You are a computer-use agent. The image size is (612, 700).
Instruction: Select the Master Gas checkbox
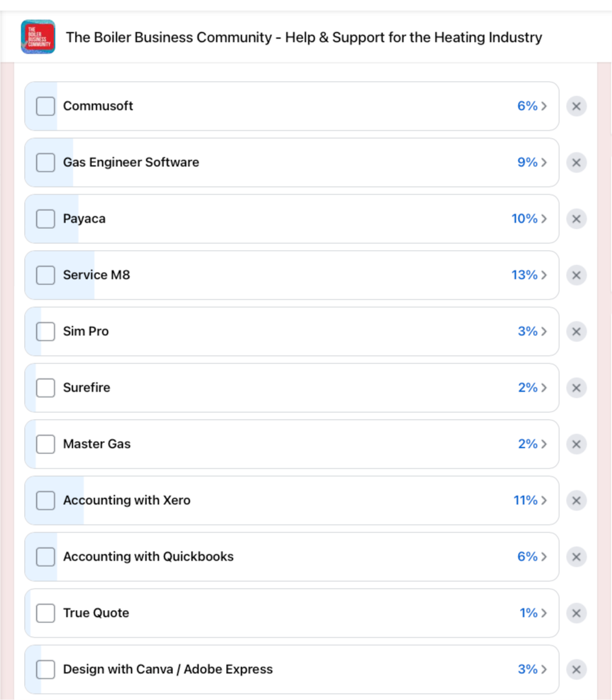(45, 444)
